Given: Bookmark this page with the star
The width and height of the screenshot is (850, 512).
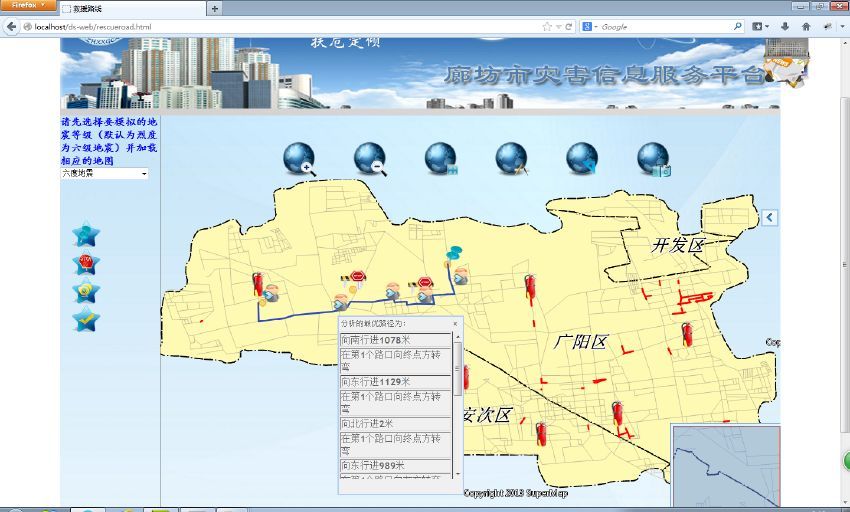Looking at the screenshot, I should tap(547, 27).
